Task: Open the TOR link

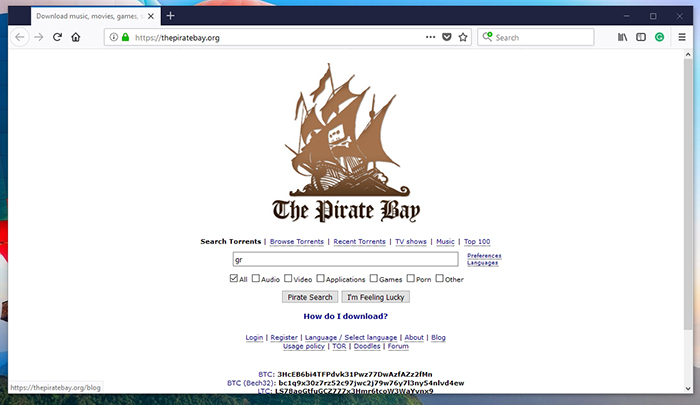Action: tap(339, 346)
